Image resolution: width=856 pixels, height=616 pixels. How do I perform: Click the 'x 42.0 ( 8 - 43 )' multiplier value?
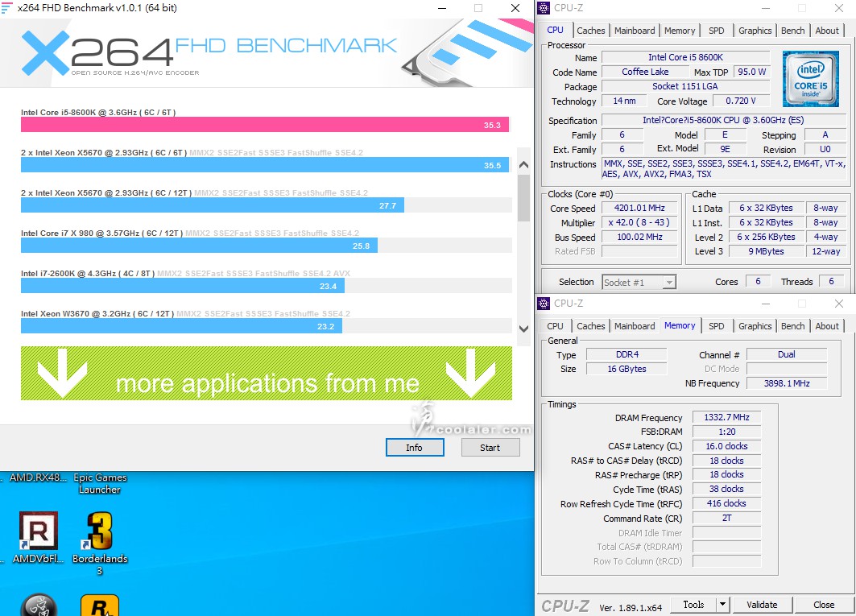pos(639,223)
